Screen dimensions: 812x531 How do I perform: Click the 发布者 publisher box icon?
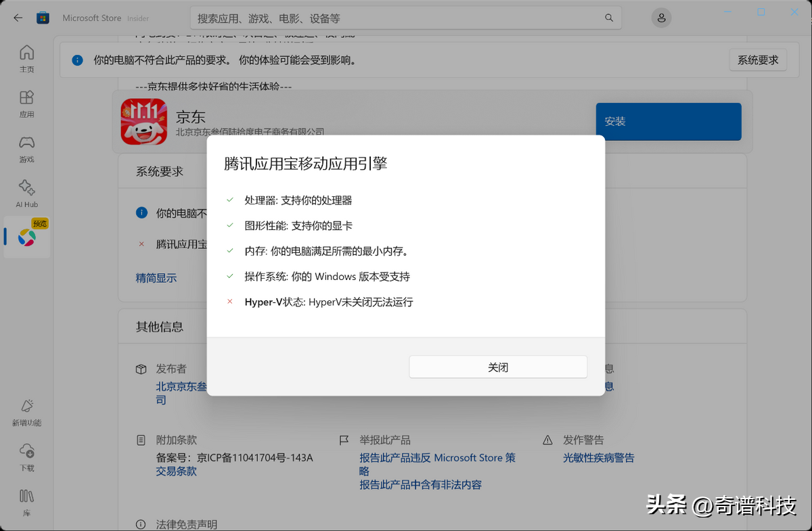(x=141, y=369)
